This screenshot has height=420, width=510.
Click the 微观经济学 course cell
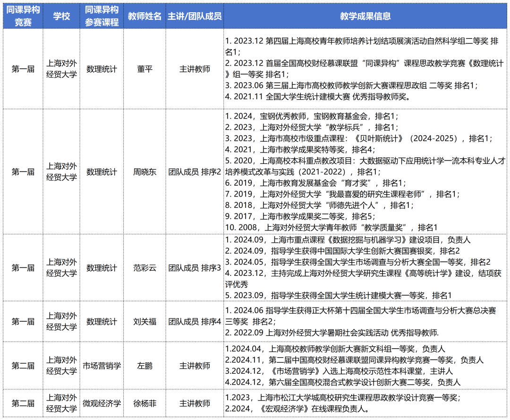tap(102, 403)
